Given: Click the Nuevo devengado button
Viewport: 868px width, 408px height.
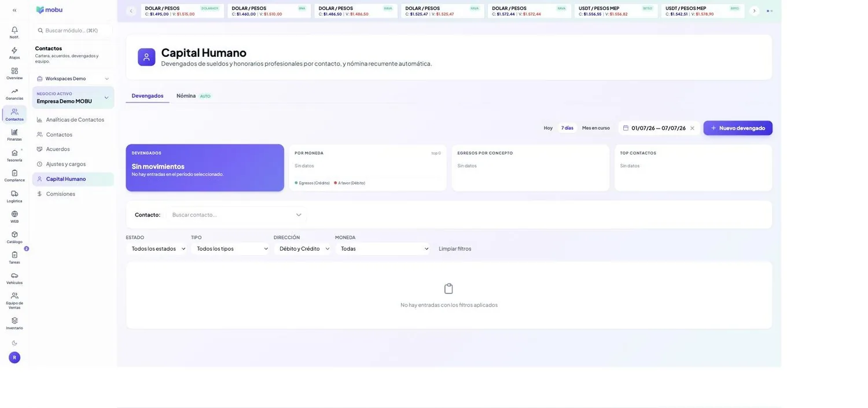Looking at the screenshot, I should pyautogui.click(x=738, y=128).
